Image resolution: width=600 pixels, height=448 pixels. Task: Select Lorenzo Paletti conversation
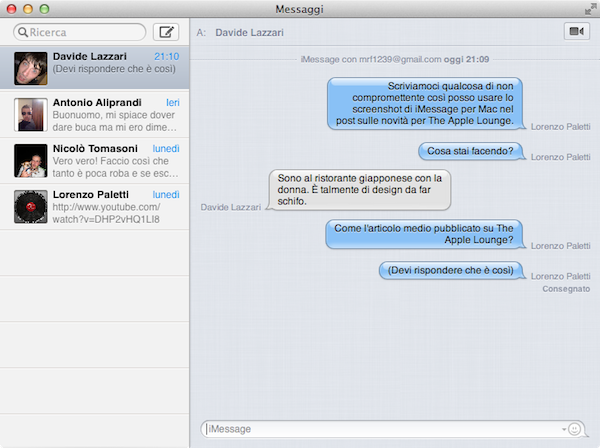tap(95, 207)
